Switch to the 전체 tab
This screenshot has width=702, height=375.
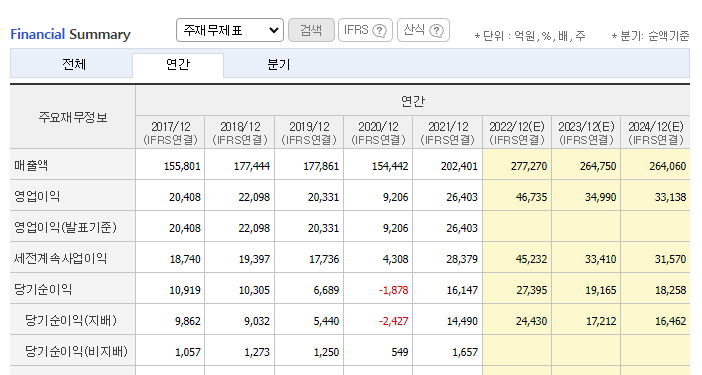click(x=74, y=64)
